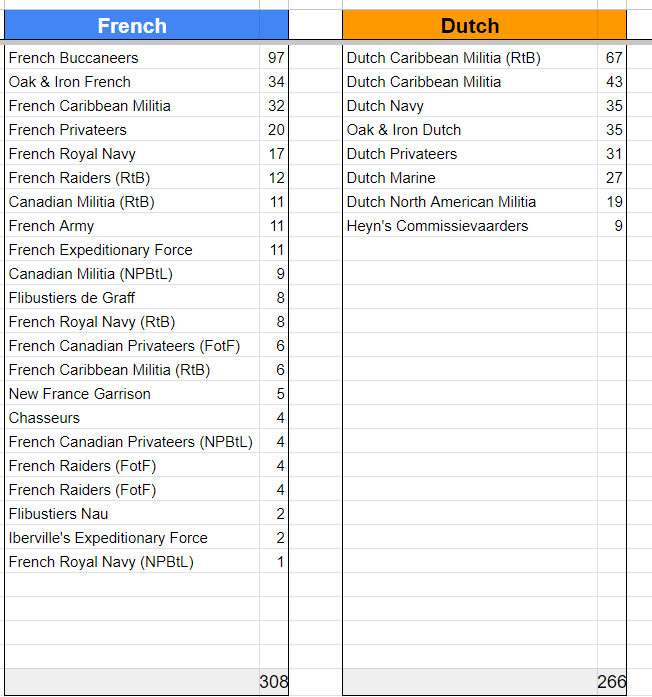This screenshot has width=652, height=697.
Task: Click the orange Dutch header cell
Action: [470, 26]
